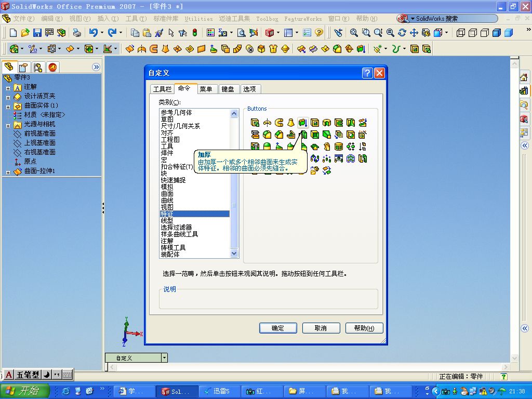Click the 帮助(H) button
The height and width of the screenshot is (399, 532).
364,328
